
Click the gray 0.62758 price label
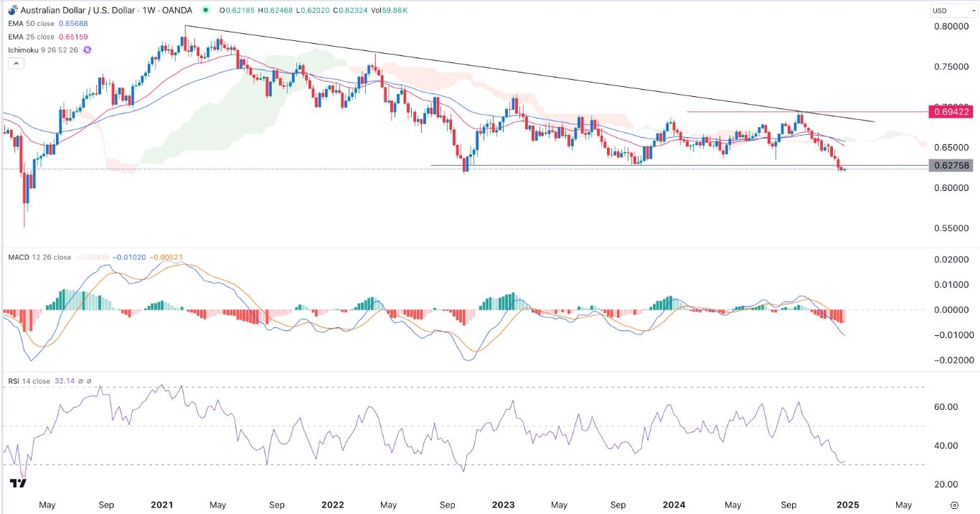(x=952, y=165)
